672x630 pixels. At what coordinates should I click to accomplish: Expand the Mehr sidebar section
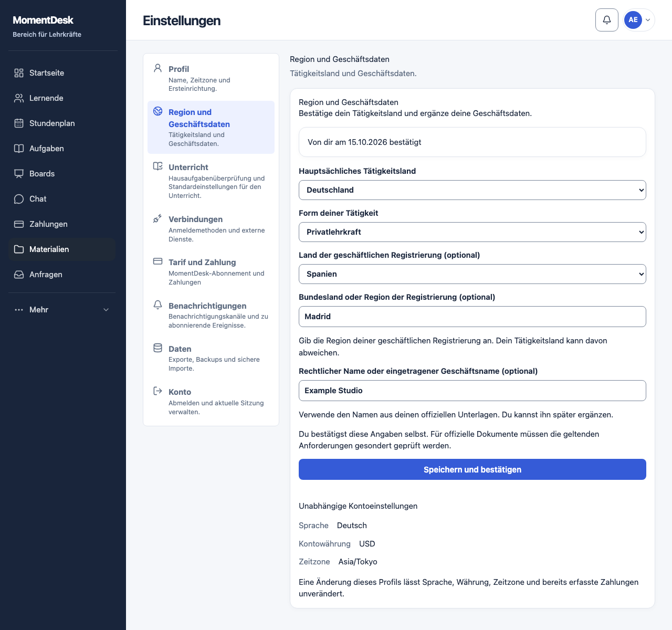[62, 310]
